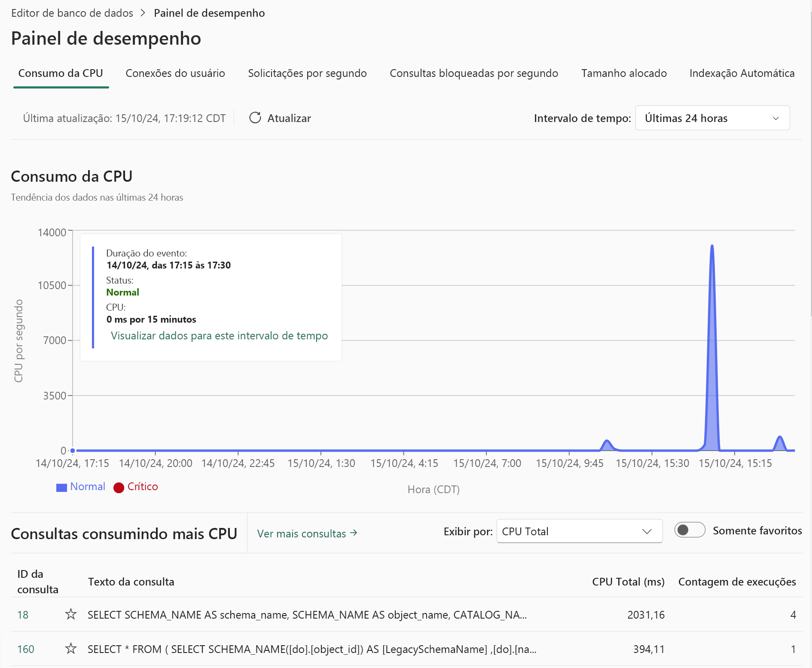
Task: Toggle Somente favoritos switch
Action: [x=690, y=530]
